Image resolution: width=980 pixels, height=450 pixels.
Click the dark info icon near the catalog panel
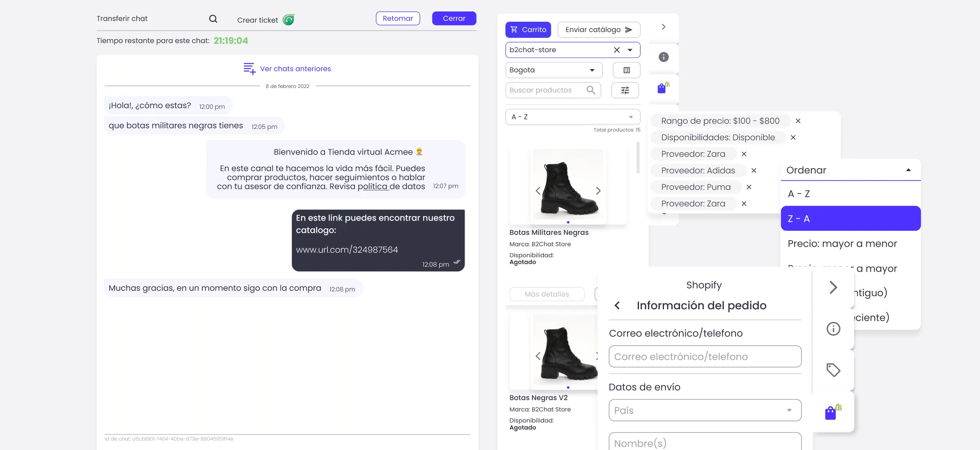point(664,57)
